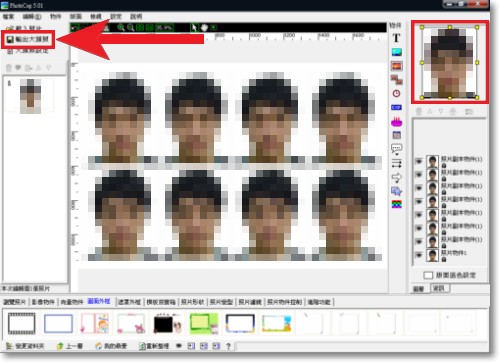This screenshot has width=499, height=362.
Task: Select the line arrows object tool
Action: click(x=396, y=163)
